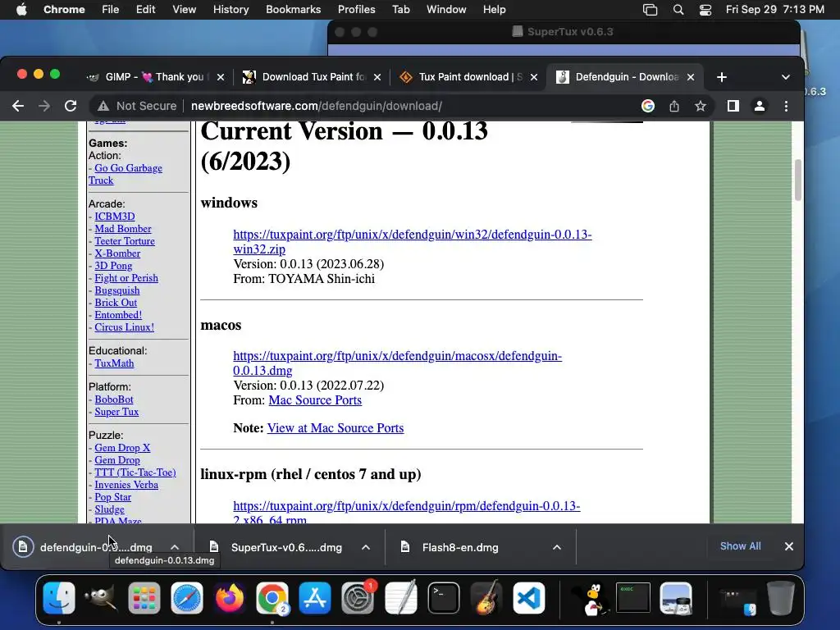Click View at Mac Source Ports link
Screen dimensions: 840x630
(x=336, y=428)
